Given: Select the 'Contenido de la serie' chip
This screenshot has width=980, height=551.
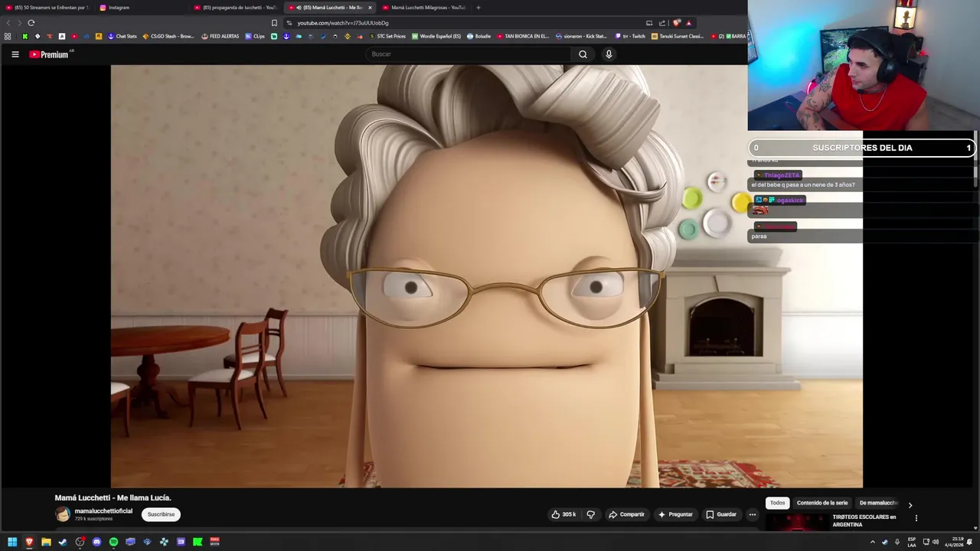Looking at the screenshot, I should coord(822,503).
